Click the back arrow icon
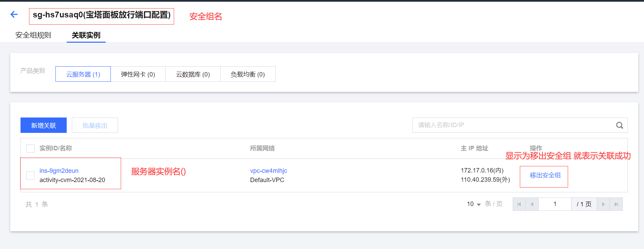The height and width of the screenshot is (249, 644). (x=14, y=14)
